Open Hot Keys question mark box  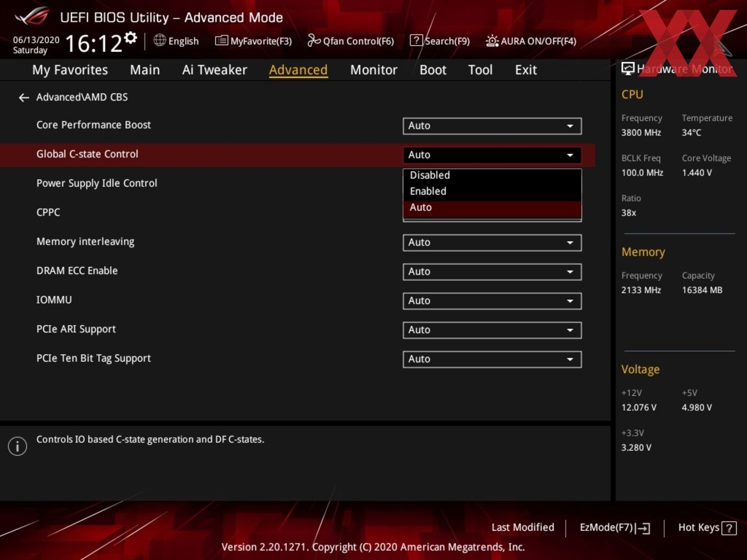click(729, 528)
